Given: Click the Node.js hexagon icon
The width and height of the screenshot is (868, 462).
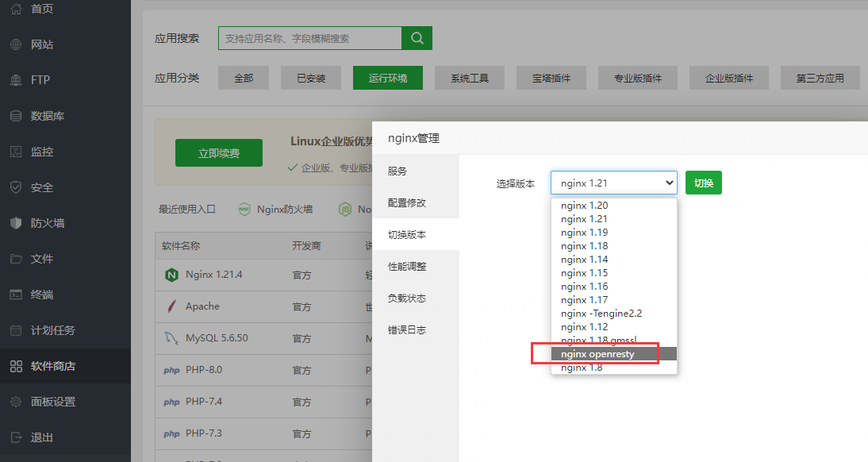Looking at the screenshot, I should [x=345, y=210].
